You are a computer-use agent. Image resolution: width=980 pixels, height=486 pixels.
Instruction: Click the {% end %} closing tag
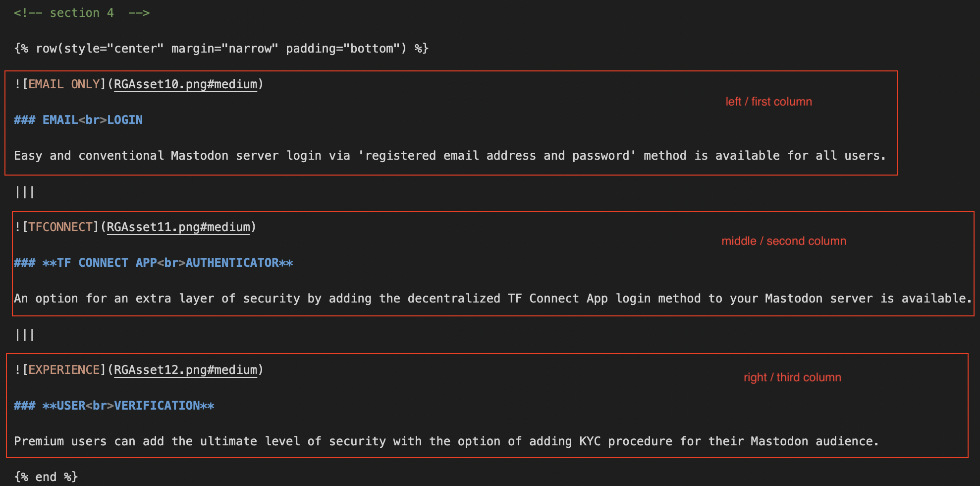point(46,477)
